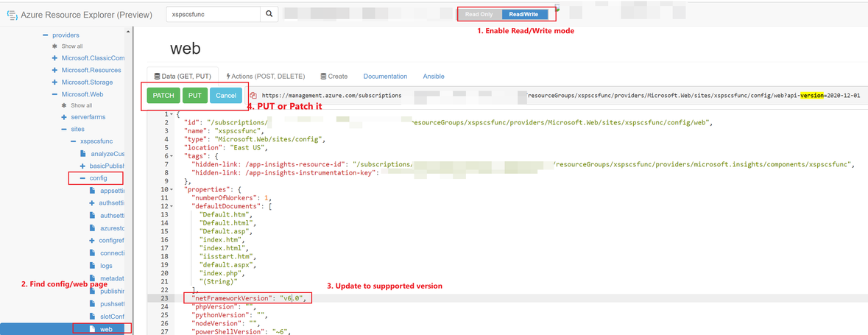Click the file icon beside publishir
Screen dimensions: 868x335
click(93, 291)
